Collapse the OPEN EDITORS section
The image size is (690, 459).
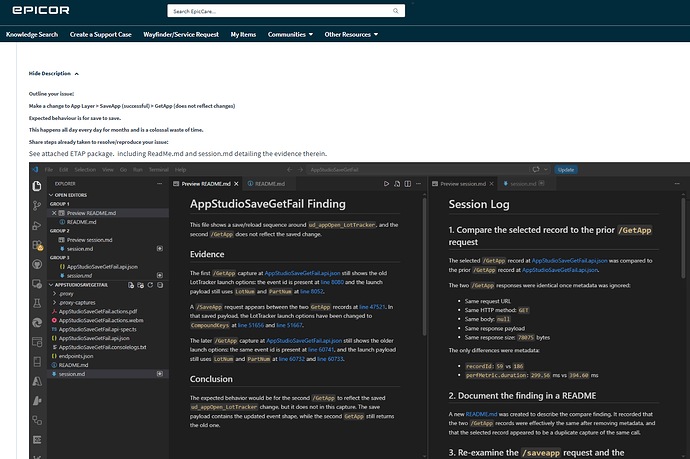(68, 195)
